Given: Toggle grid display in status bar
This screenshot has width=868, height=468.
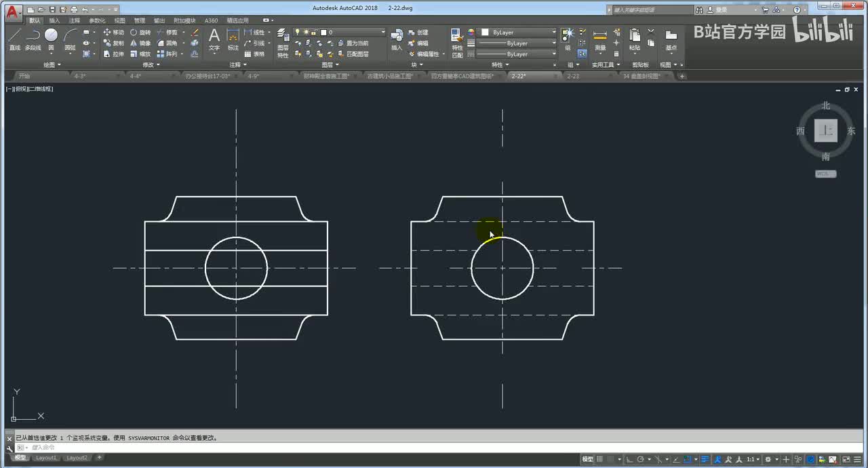Looking at the screenshot, I should [599, 459].
